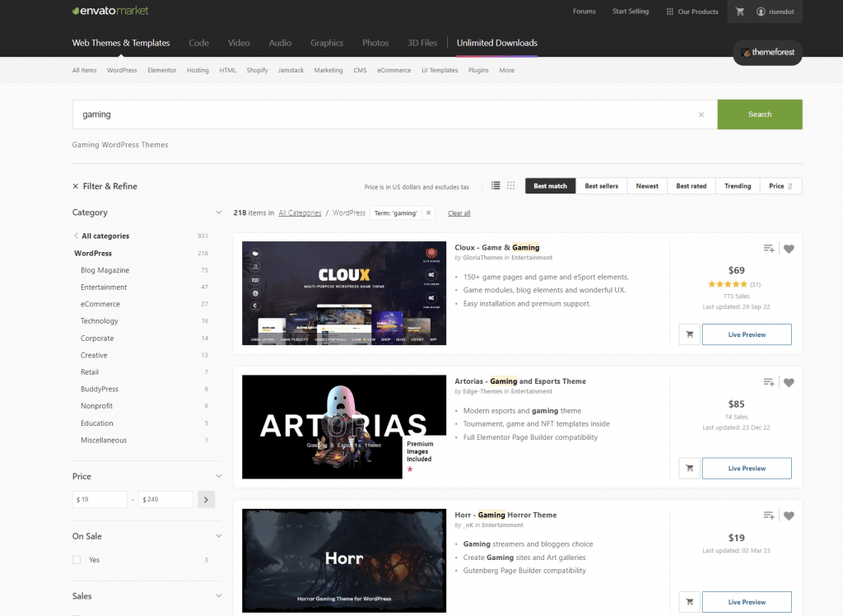Favorite the Artorias theme
Image resolution: width=843 pixels, height=616 pixels.
pyautogui.click(x=789, y=382)
